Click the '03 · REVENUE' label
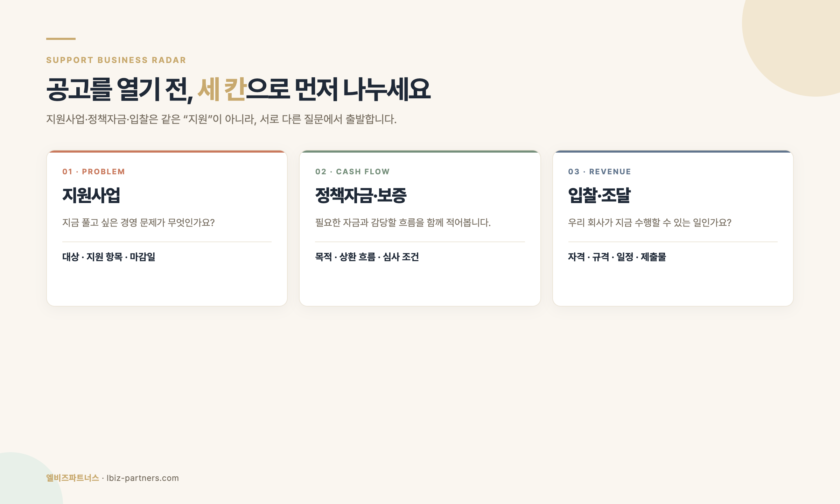Viewport: 840px width, 504px height. [600, 172]
